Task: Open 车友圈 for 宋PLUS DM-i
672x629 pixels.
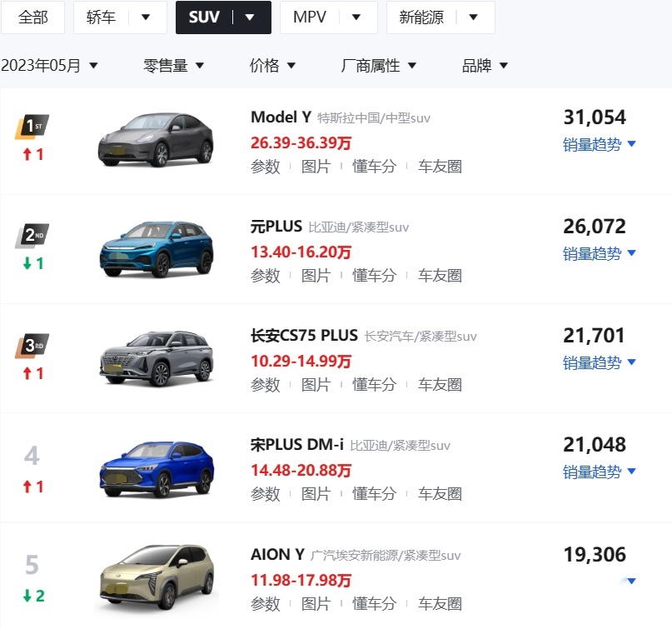Action: pyautogui.click(x=441, y=494)
